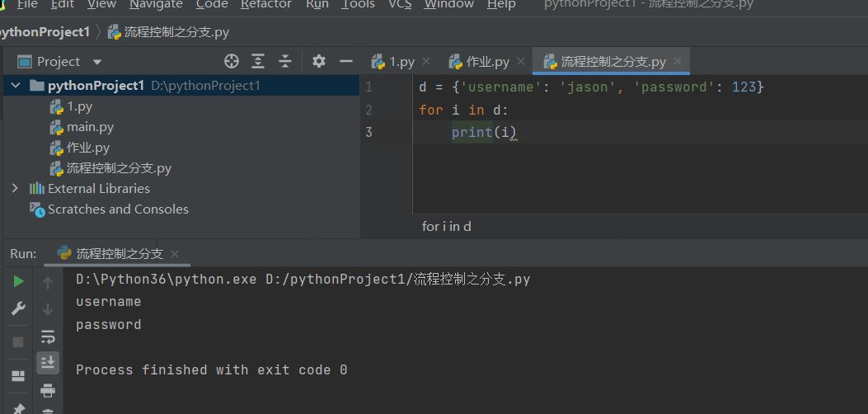Click the restore layout icon in Run toolbar
Viewport: 868px width, 414px height.
click(18, 376)
